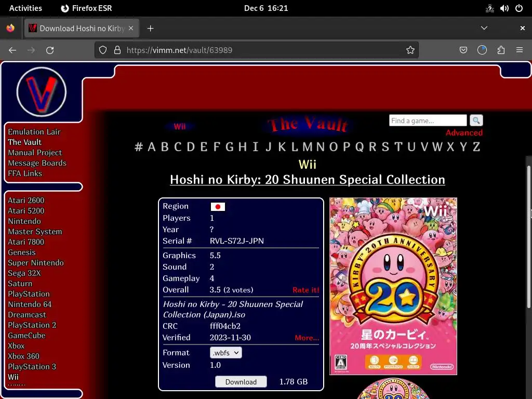This screenshot has height=399, width=532.
Task: Click the search magnifier button
Action: tap(476, 121)
